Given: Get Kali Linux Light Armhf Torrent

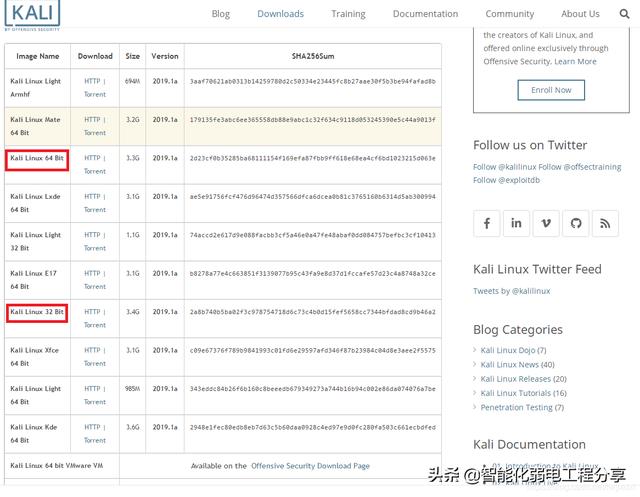Looking at the screenshot, I should (x=95, y=94).
